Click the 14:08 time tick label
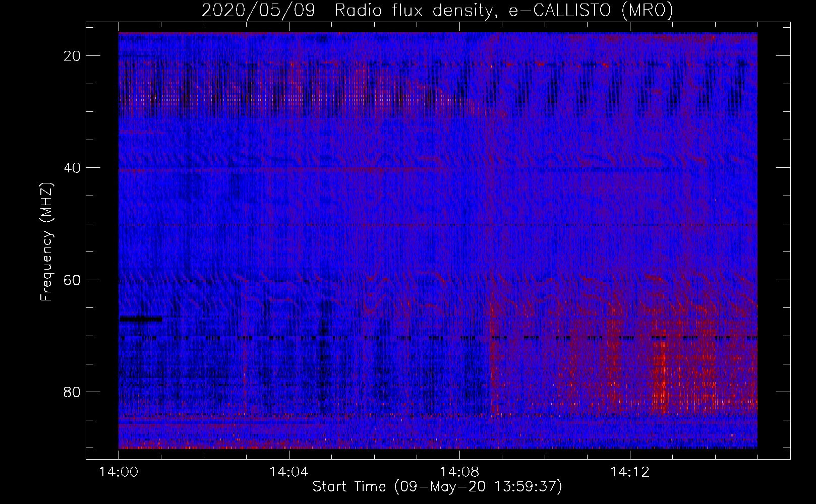Screen dimensions: 816x504 click(459, 472)
